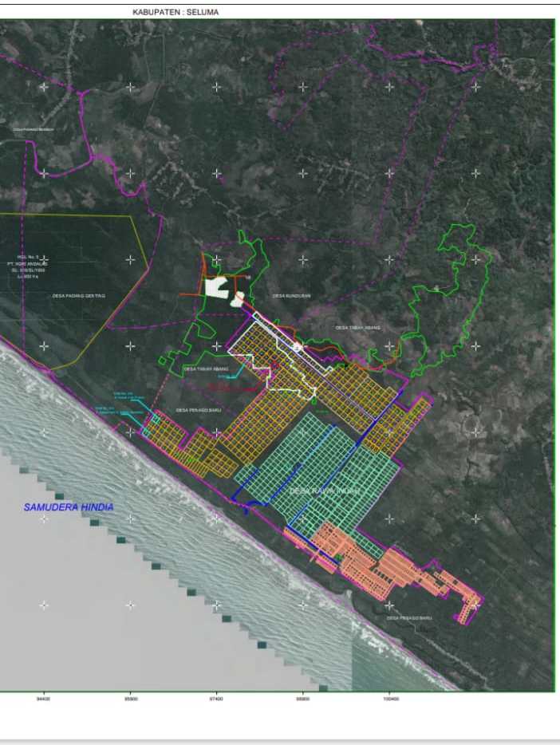Select the 95900 coordinate axis label

(130, 699)
